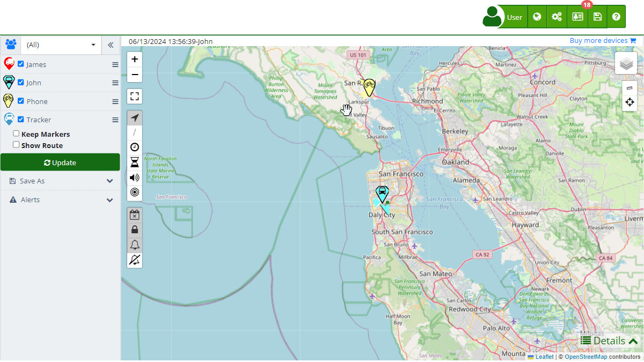Enable the Keep Markers checkbox
Viewport: 644px width, 362px height.
tap(16, 134)
